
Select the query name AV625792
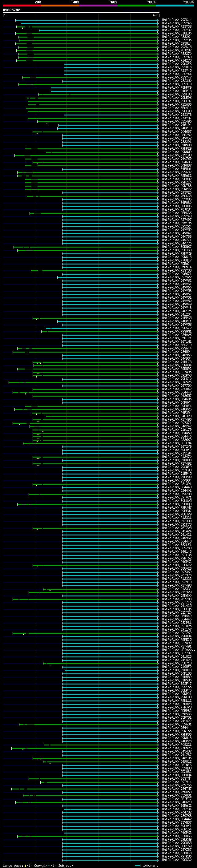coord(11,10)
